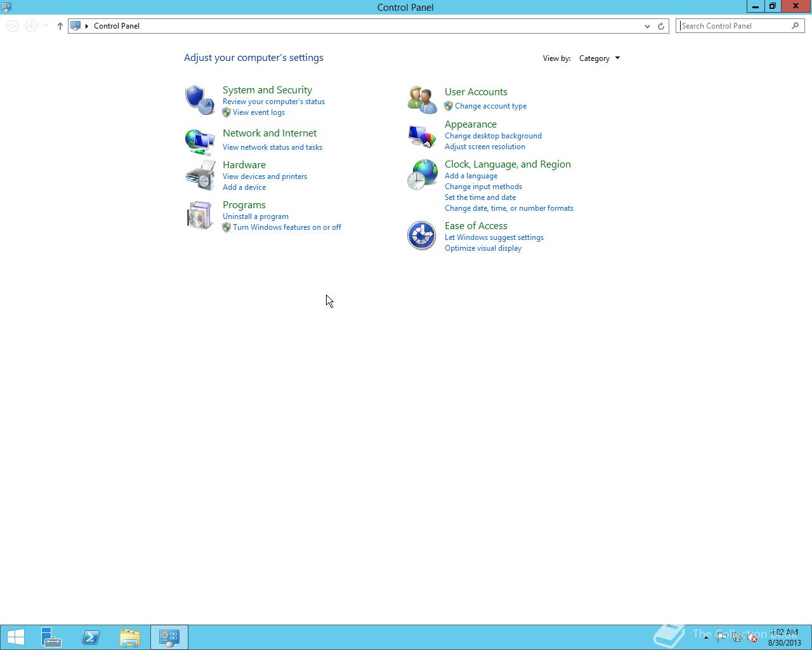Image resolution: width=812 pixels, height=650 pixels.
Task: Click Let Windows suggest settings link
Action: (494, 237)
